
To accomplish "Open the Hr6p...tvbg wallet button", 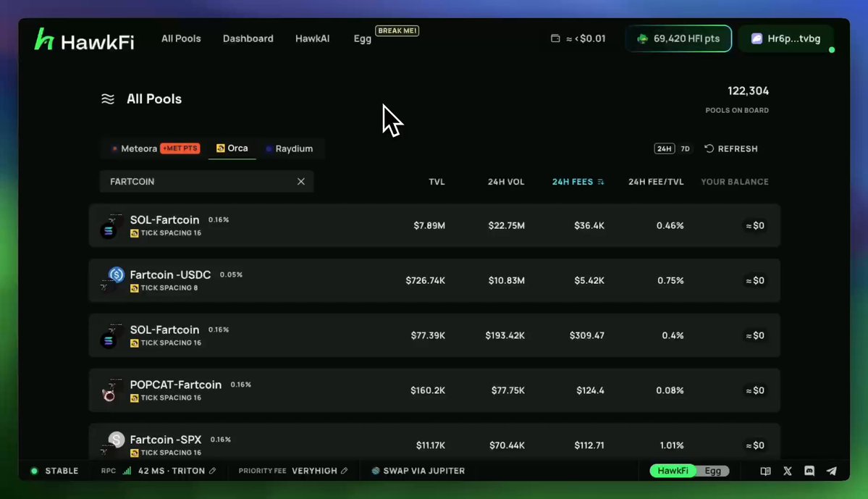I will pyautogui.click(x=786, y=39).
